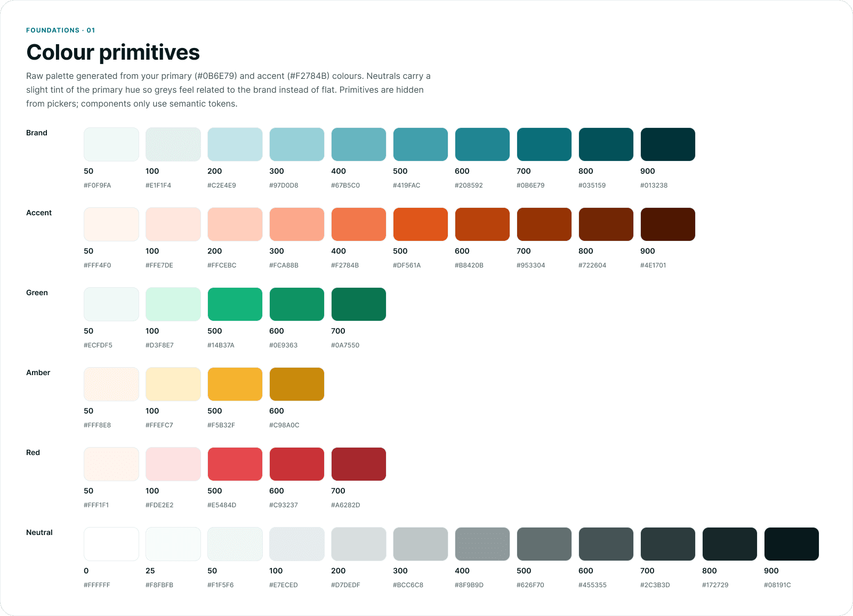This screenshot has width=853, height=616.
Task: Click the hex value #F8FBFB
Action: tap(159, 585)
